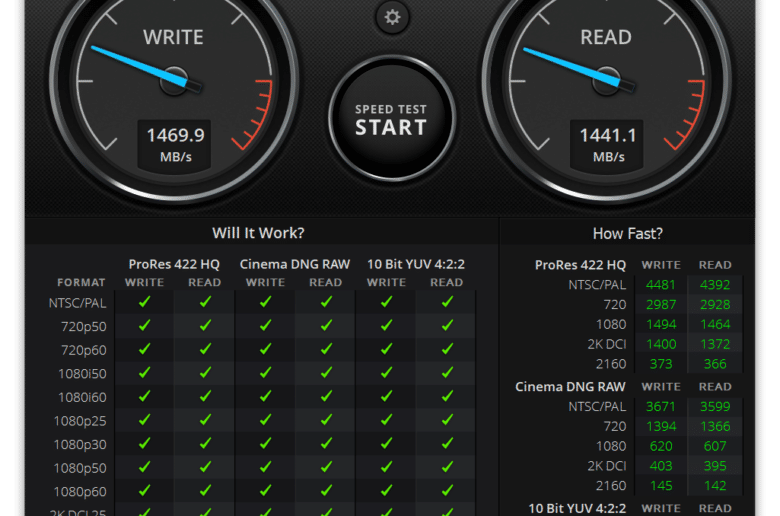This screenshot has width=780, height=516.
Task: Click 720p50 Cinema DNG RAW write checkmark
Action: click(x=266, y=325)
